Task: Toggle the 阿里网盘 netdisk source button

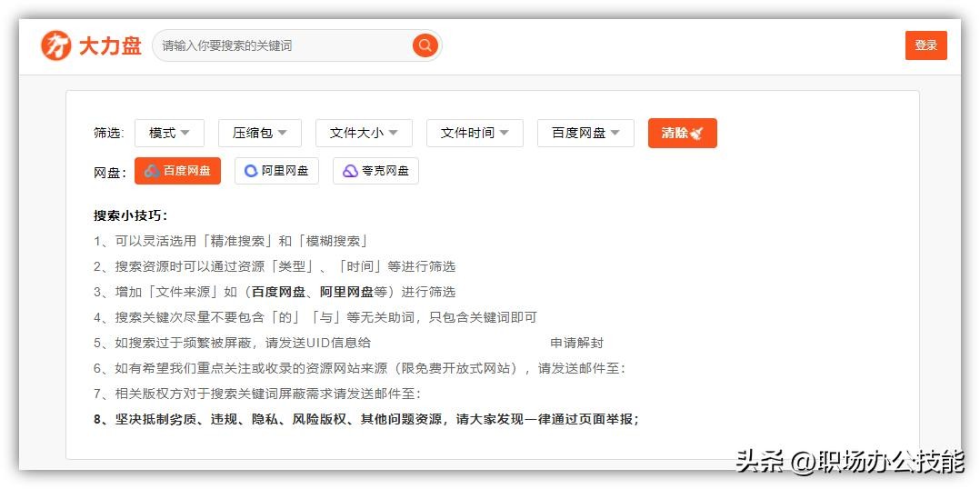Action: coord(276,171)
